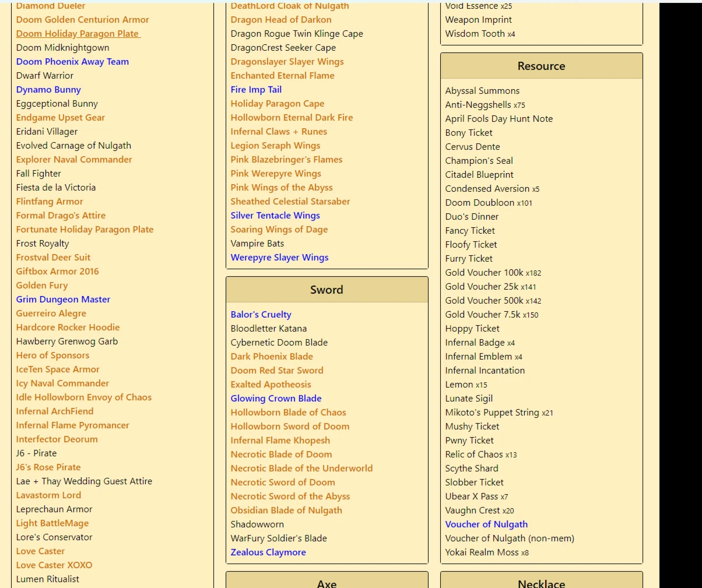The image size is (702, 588).
Task: Select Pink Wings of the Abyss
Action: pos(282,188)
